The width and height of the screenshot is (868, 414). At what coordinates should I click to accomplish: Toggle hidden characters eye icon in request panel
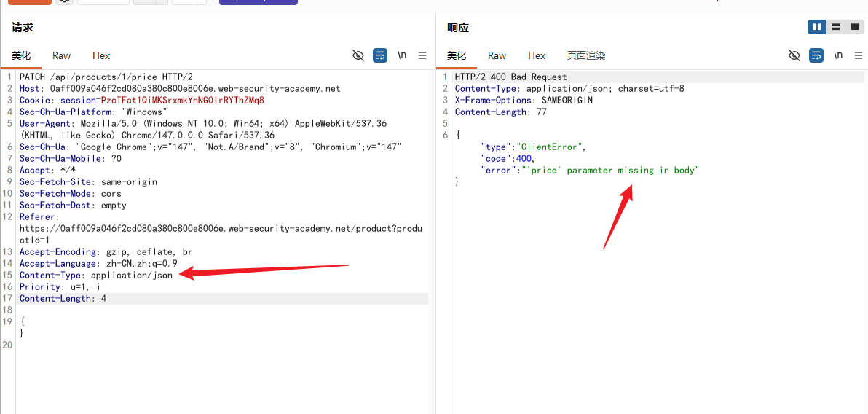pyautogui.click(x=358, y=55)
